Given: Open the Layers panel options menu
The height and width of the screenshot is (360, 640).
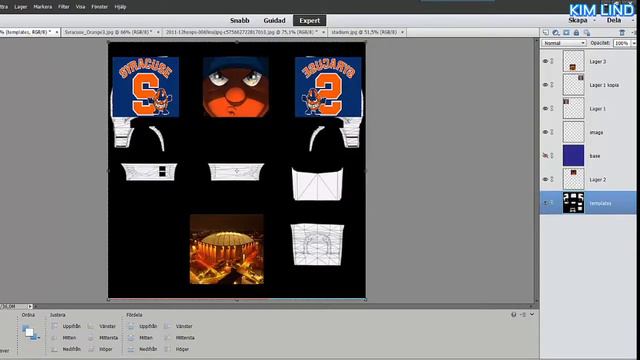Looking at the screenshot, I should click(634, 32).
